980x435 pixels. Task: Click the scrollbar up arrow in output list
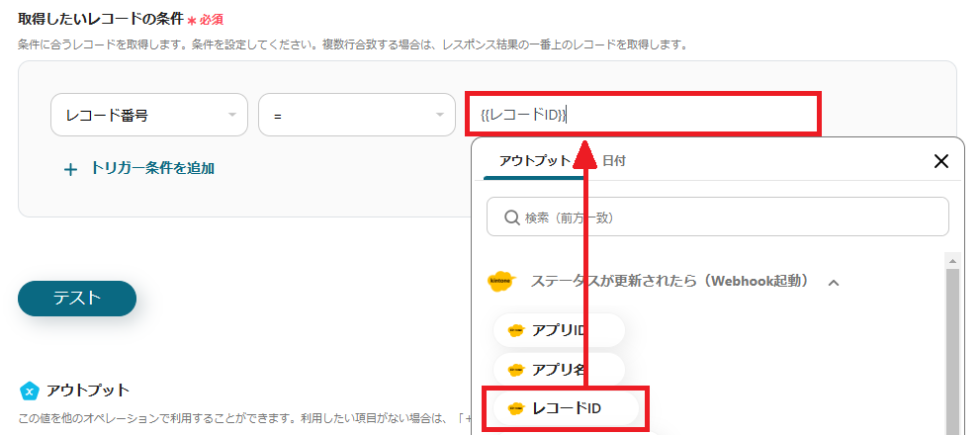coord(953,261)
